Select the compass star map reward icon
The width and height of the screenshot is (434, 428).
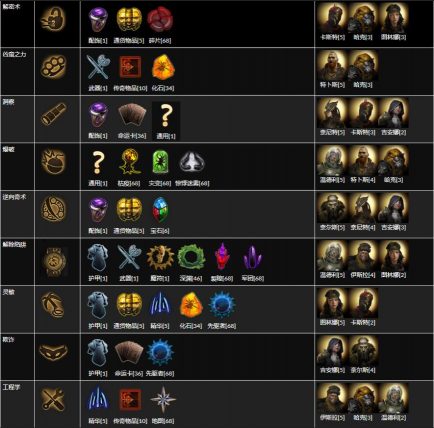click(x=163, y=400)
